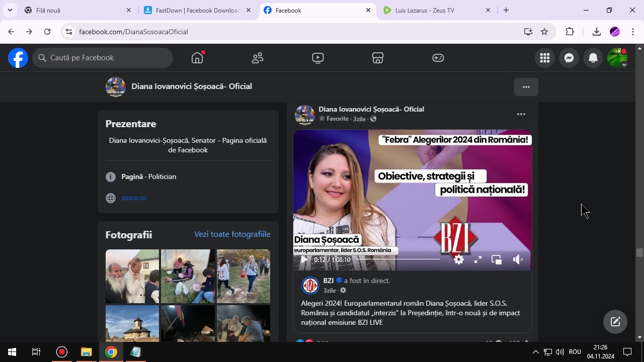Close the Facebook browser tab
644x362 pixels.
[368, 10]
